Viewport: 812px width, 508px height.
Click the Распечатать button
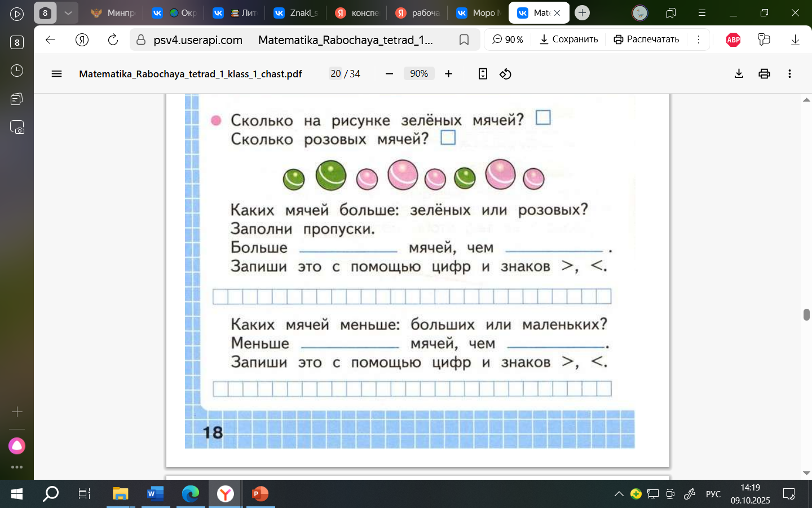tap(646, 40)
